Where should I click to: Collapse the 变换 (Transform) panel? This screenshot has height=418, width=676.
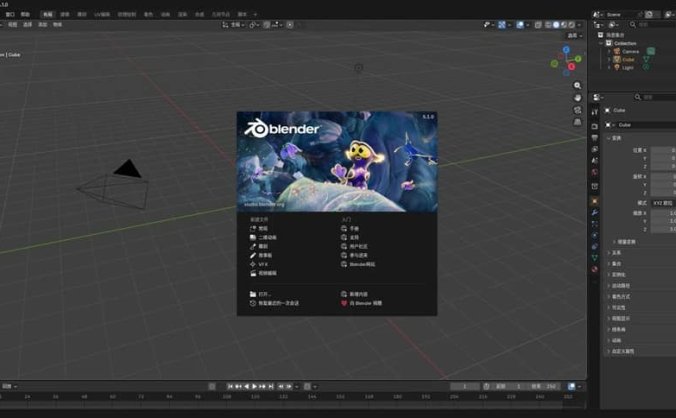[617, 138]
